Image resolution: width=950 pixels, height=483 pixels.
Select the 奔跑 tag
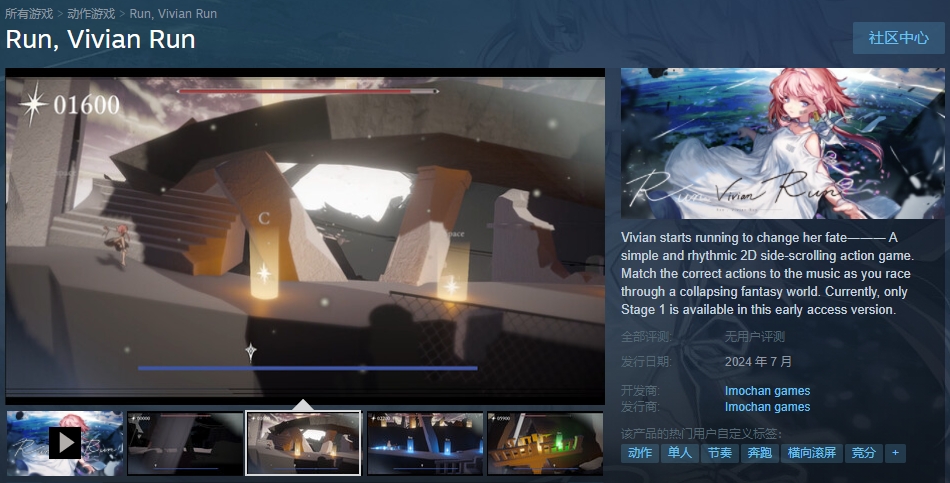760,453
